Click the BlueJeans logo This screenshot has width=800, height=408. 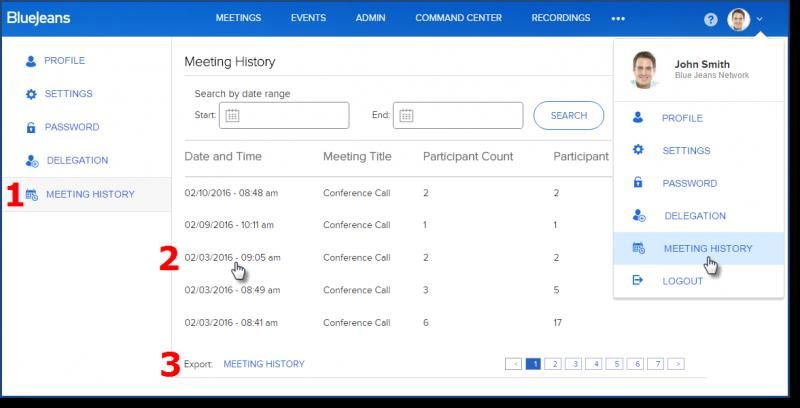39,18
